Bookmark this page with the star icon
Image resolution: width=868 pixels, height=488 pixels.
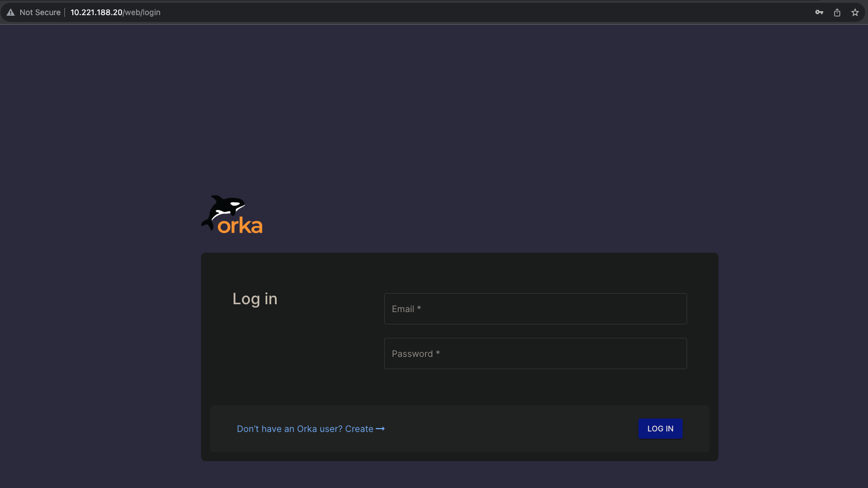[855, 12]
